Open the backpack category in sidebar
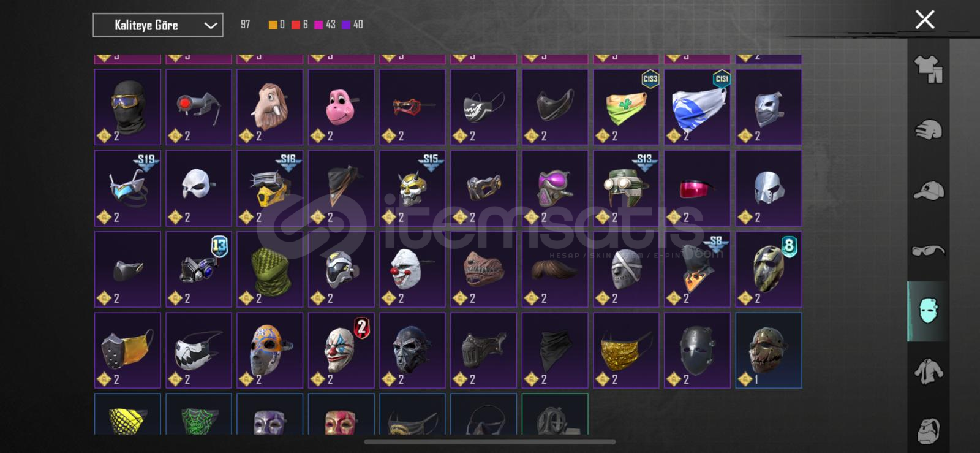This screenshot has height=453, width=980. (929, 431)
